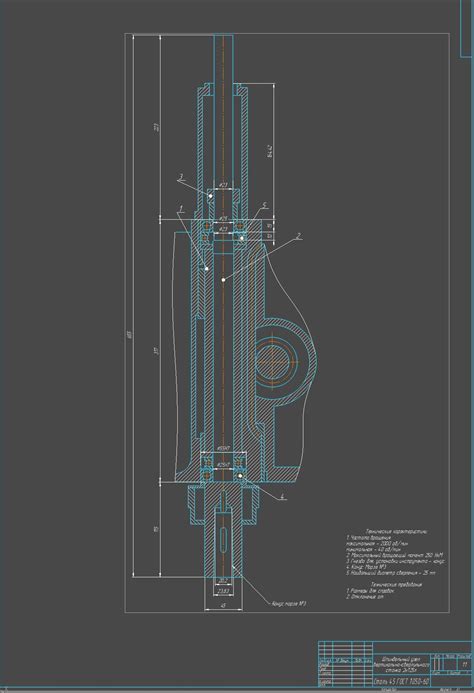Image resolution: width=474 pixels, height=693 pixels.
Task: Select position callout number 5
Action: click(x=264, y=206)
